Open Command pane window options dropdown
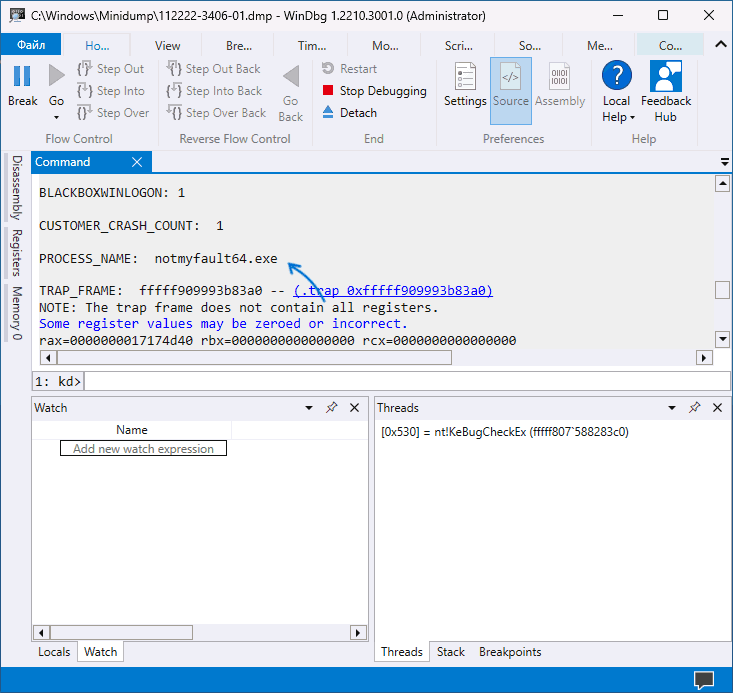733x693 pixels. pyautogui.click(x=725, y=162)
